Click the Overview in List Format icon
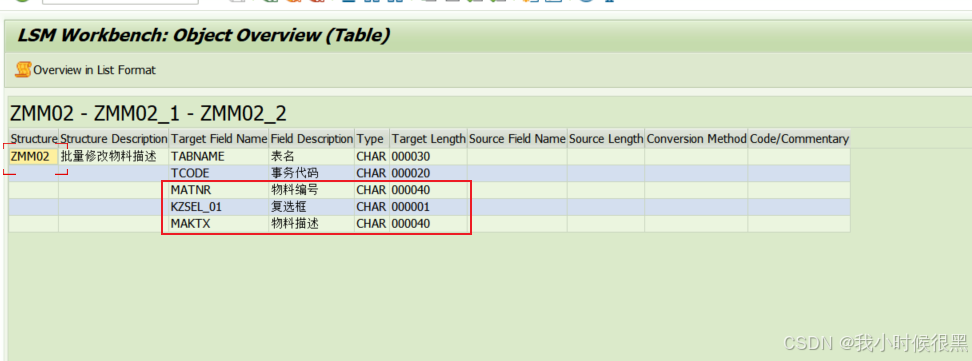The width and height of the screenshot is (972, 361). point(23,69)
